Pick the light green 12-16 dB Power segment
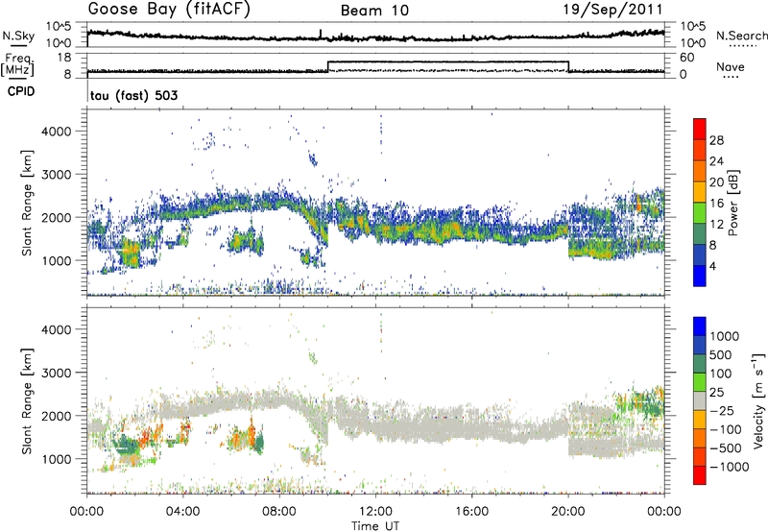 (x=700, y=213)
